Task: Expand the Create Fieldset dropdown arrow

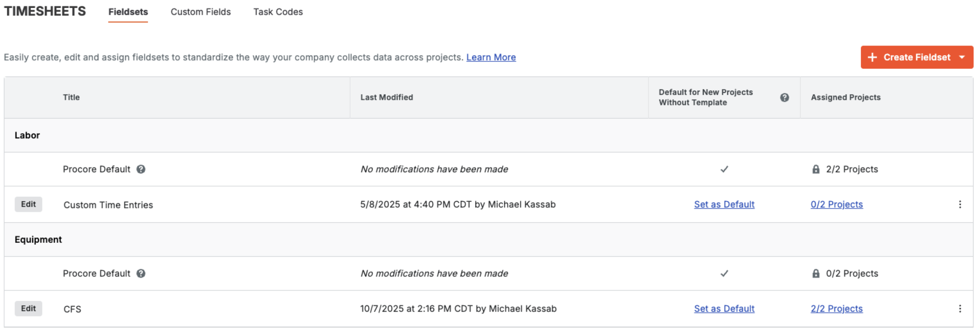Action: (962, 57)
